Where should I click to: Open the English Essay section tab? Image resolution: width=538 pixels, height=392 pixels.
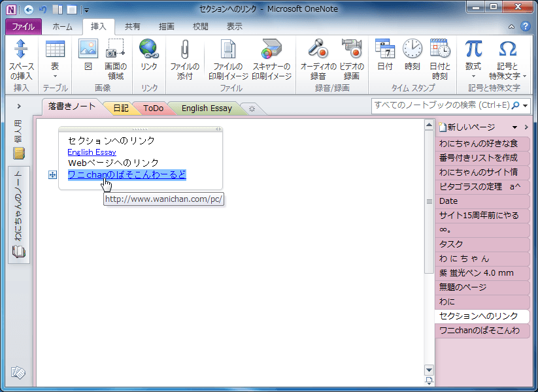point(207,108)
